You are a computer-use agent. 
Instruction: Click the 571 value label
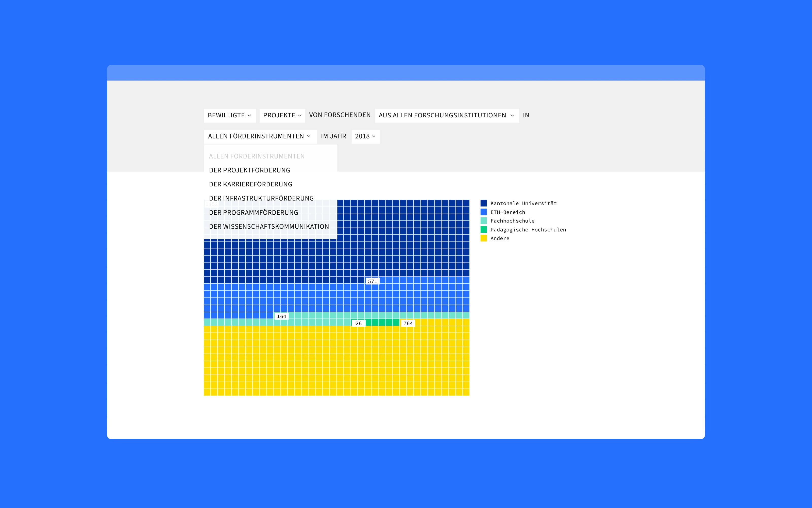coord(373,281)
